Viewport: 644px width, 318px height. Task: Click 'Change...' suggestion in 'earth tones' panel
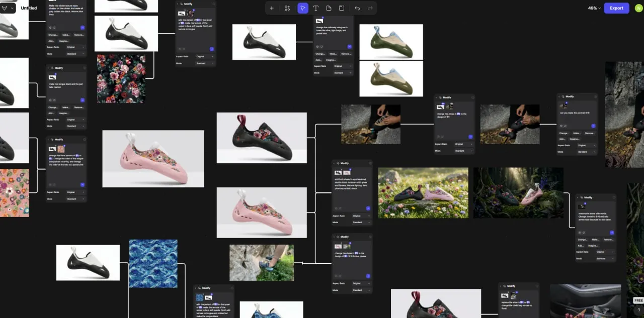[320, 54]
